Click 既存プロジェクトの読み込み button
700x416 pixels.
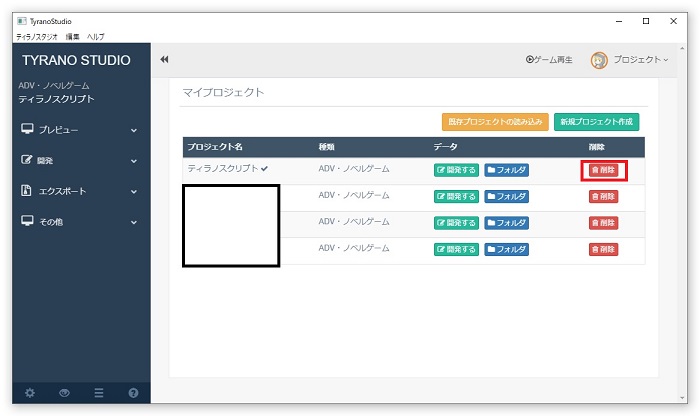pos(495,122)
